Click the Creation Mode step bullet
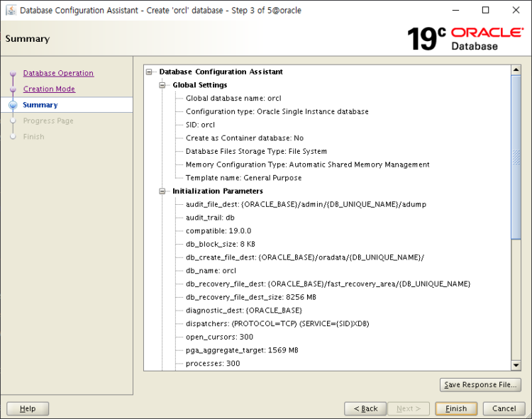This screenshot has width=532, height=419. [13, 89]
